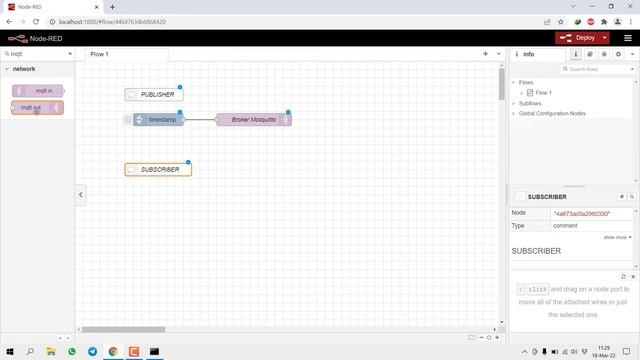Open the info sidebar tab
640x360 pixels.
[x=538, y=54]
